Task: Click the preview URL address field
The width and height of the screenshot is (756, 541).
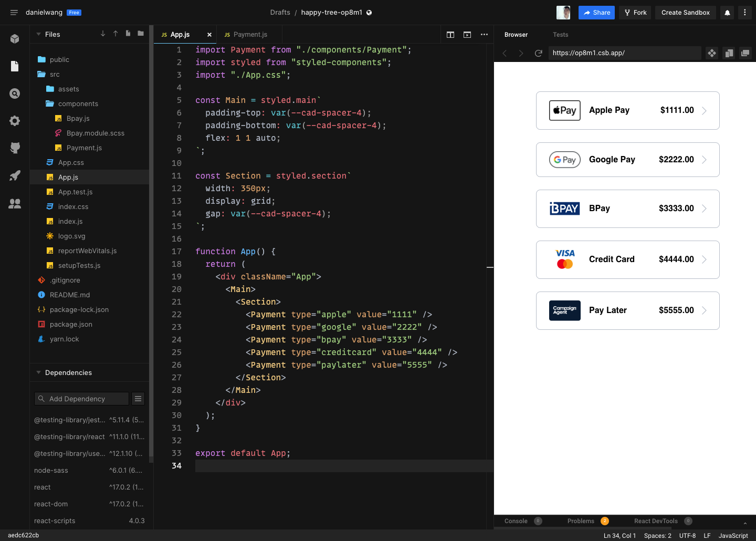Action: (x=625, y=53)
